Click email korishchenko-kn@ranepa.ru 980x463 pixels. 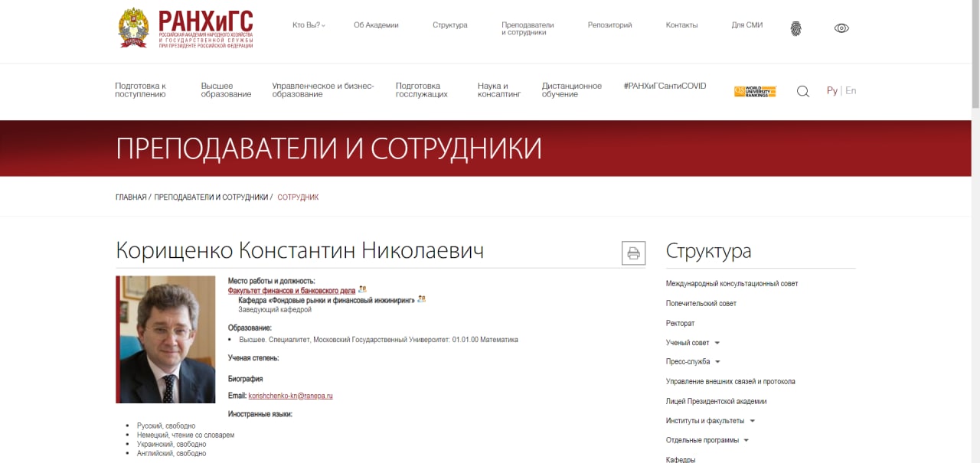tap(290, 396)
